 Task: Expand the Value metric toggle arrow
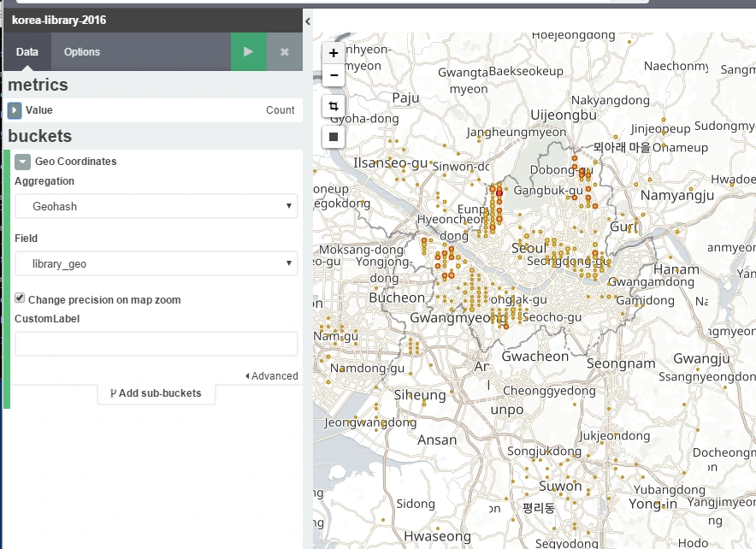click(x=15, y=110)
